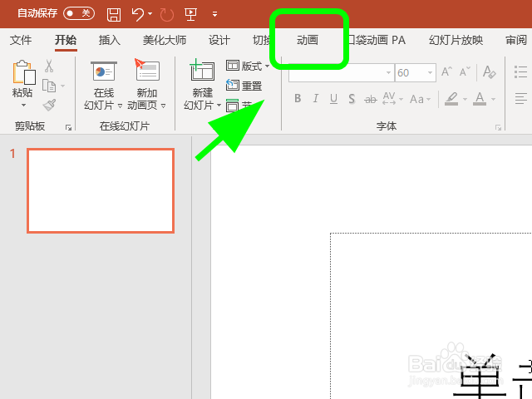Expand the 新建幻灯片 dropdown arrow
The height and width of the screenshot is (399, 532).
[219, 106]
